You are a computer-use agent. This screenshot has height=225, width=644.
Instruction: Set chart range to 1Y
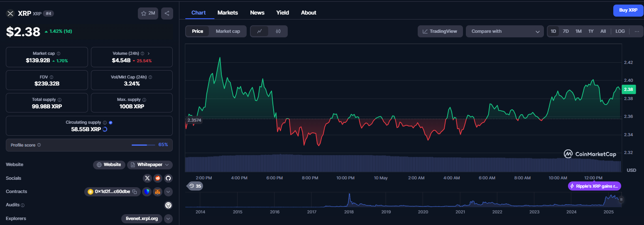591,31
